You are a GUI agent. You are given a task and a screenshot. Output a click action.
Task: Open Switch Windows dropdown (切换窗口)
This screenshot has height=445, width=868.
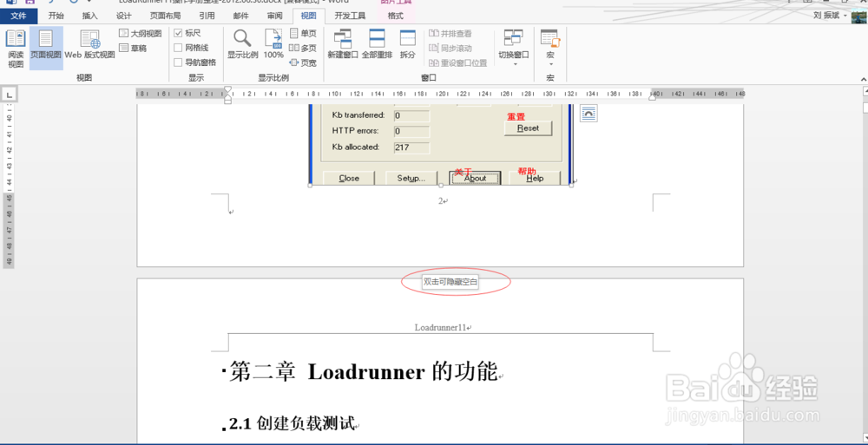point(514,48)
